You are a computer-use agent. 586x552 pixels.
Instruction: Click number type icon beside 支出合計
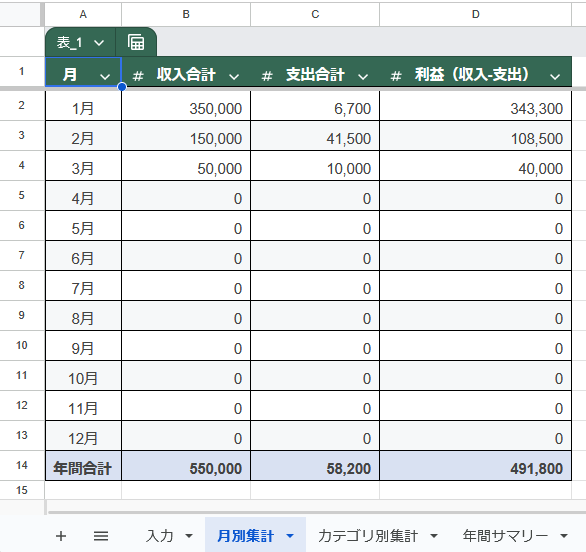[x=267, y=76]
